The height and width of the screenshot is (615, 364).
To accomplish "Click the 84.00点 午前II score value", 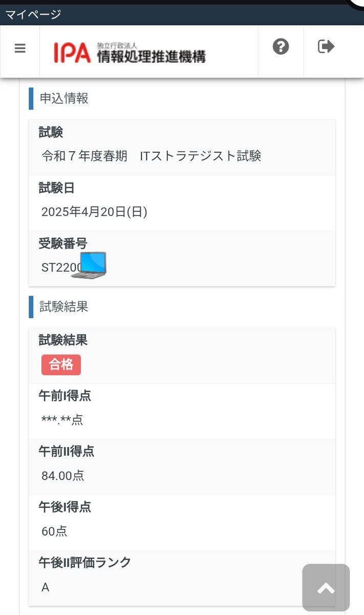I will [x=63, y=476].
